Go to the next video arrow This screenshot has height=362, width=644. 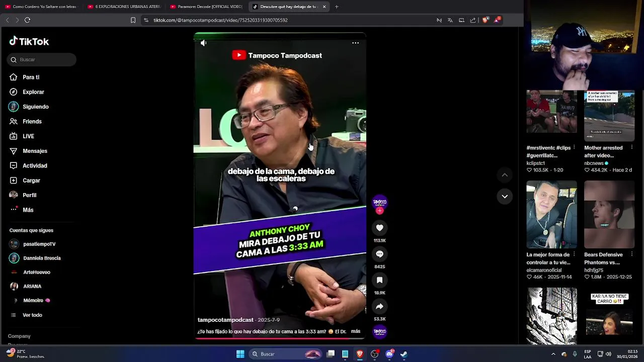coord(505,196)
